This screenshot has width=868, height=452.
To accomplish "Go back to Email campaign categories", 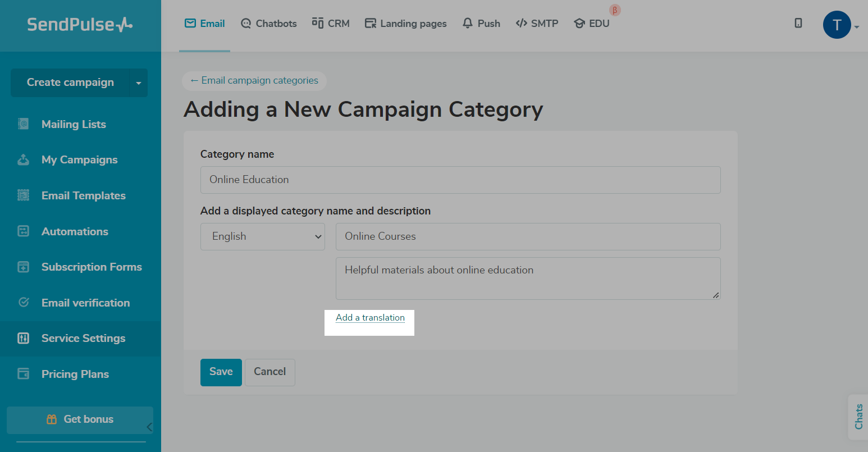I will tap(254, 81).
